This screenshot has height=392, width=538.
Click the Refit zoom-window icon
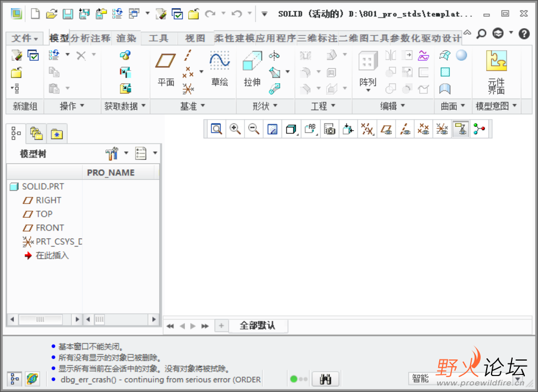coord(216,129)
